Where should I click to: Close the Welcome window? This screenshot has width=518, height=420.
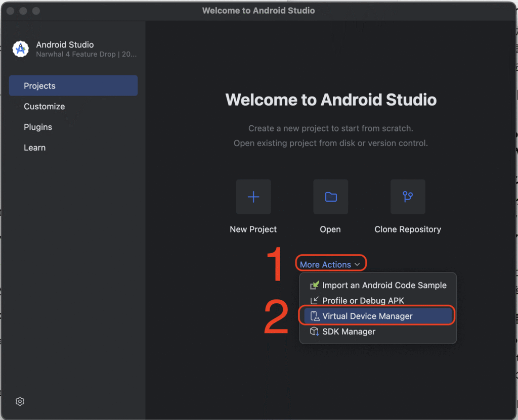[11, 11]
